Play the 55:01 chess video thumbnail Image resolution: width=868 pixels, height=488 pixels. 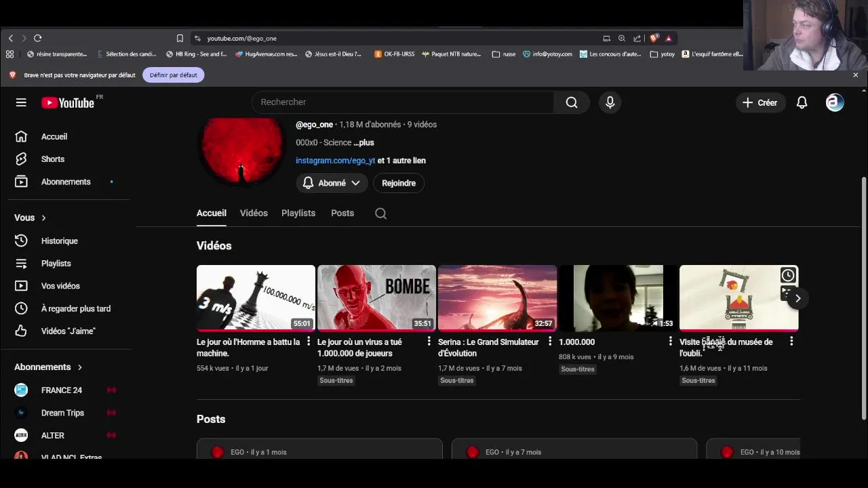pyautogui.click(x=256, y=298)
